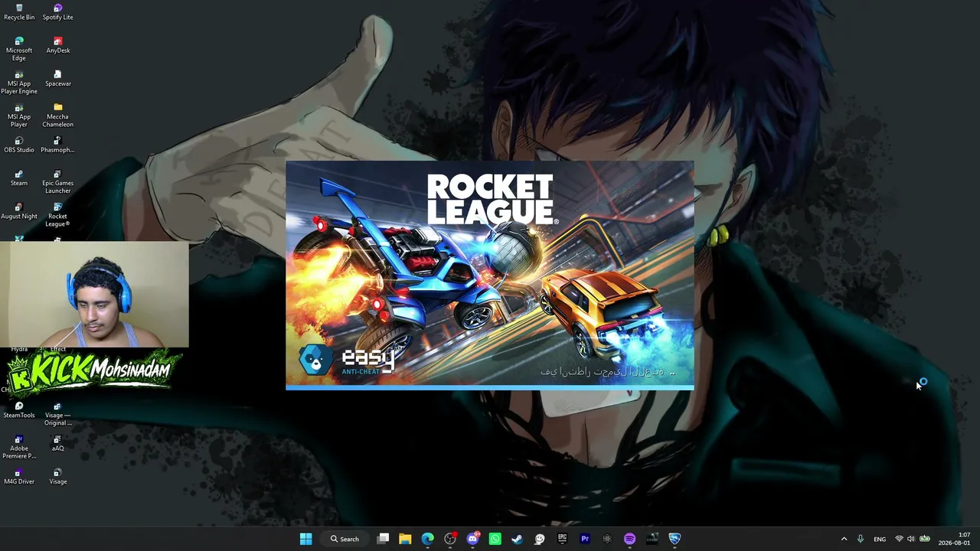Viewport: 980px width, 551px height.
Task: Select the MSI App Player desktop shortcut
Action: pos(19,116)
